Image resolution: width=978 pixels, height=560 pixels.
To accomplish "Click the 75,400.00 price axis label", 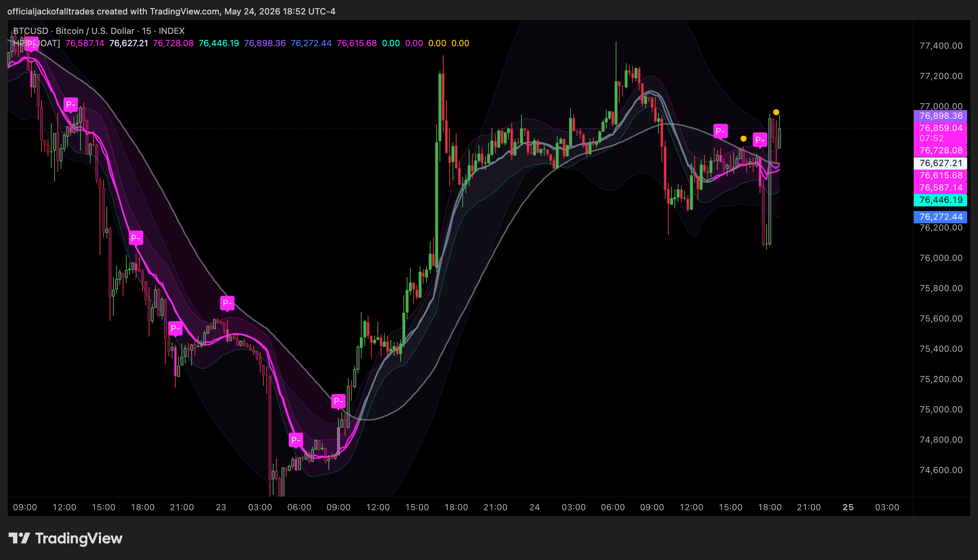I will pyautogui.click(x=941, y=349).
